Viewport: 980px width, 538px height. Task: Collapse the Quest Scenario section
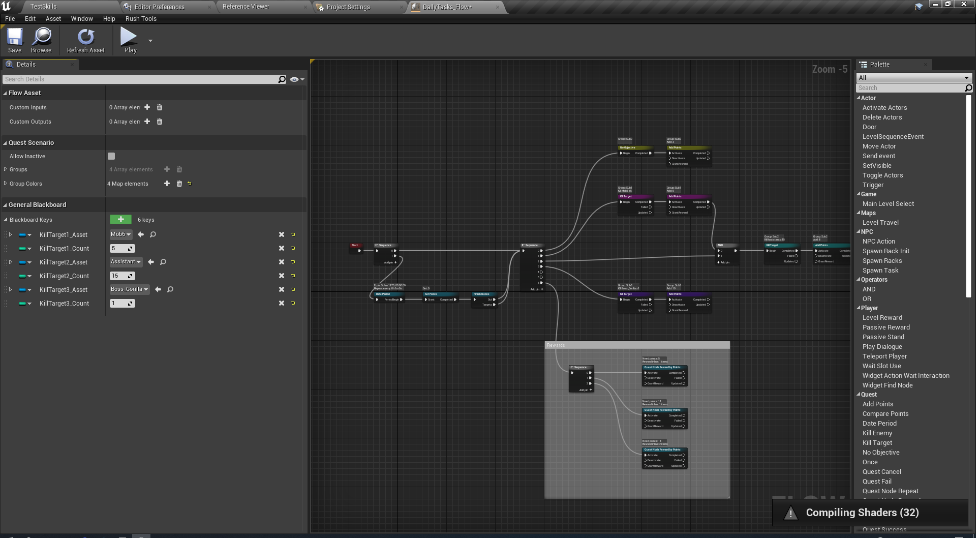click(x=5, y=143)
